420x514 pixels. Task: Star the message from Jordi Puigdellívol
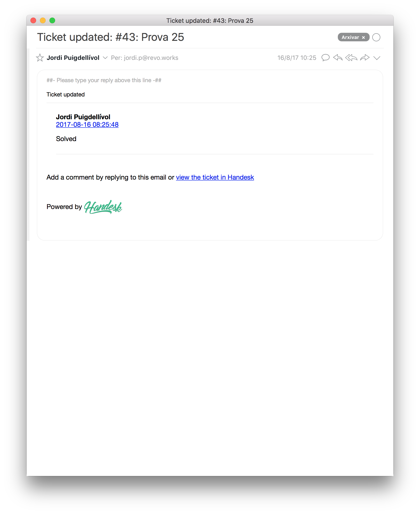(40, 58)
